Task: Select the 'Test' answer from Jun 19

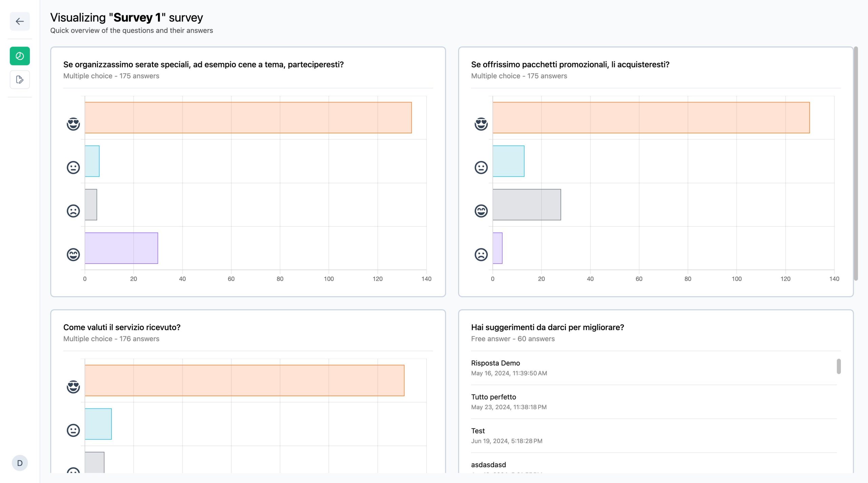Action: (654, 436)
